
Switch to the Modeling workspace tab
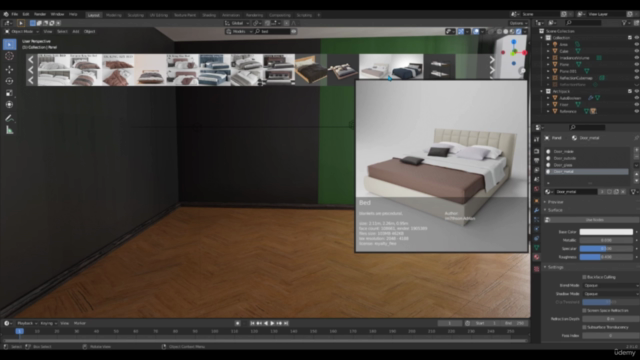coord(113,15)
